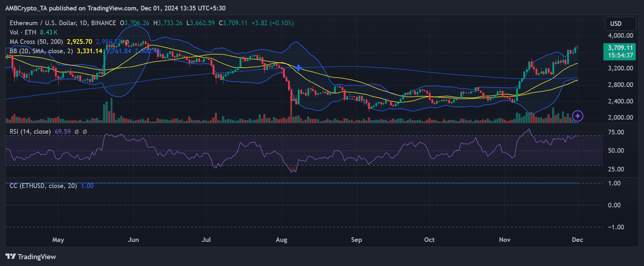Click the Jun label on the time axis
This screenshot has height=266, width=644.
click(133, 240)
